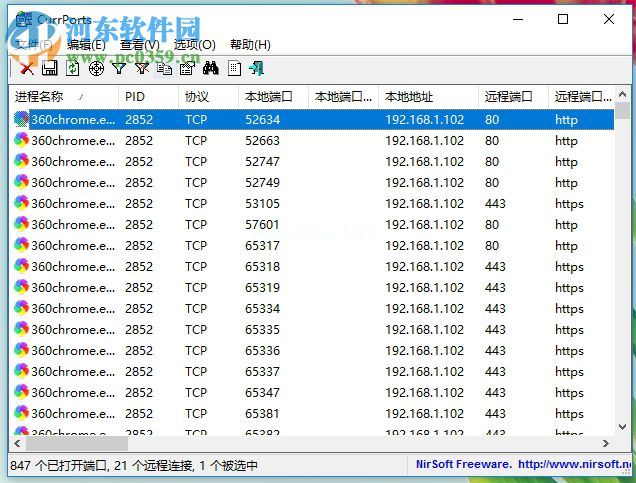The width and height of the screenshot is (636, 483).
Task: Refresh the port list via toolbar icon
Action: click(73, 68)
